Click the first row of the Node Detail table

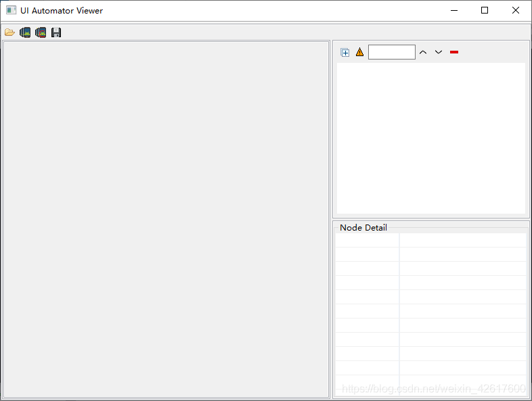pos(430,240)
